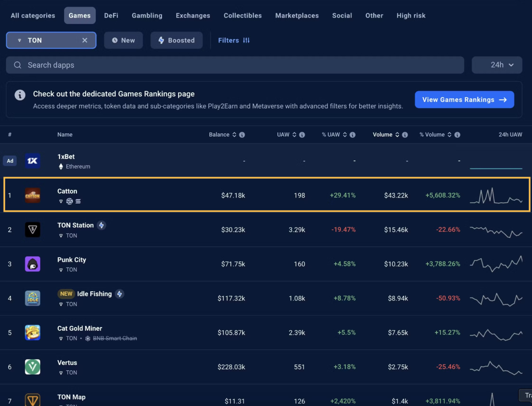This screenshot has height=406, width=532.
Task: Click the Vertus 24h UAW sparkline chart
Action: (x=496, y=367)
